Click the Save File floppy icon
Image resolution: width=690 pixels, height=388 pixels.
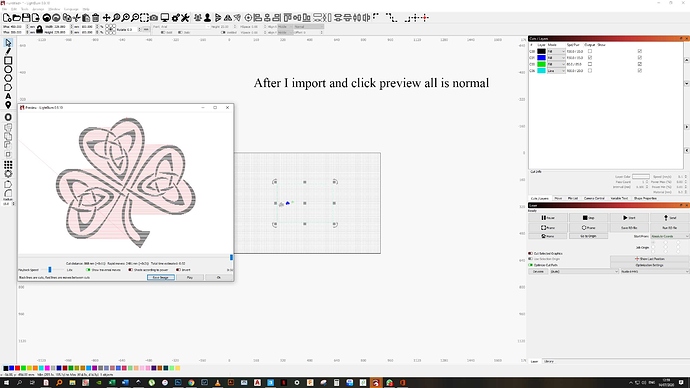pyautogui.click(x=26, y=18)
